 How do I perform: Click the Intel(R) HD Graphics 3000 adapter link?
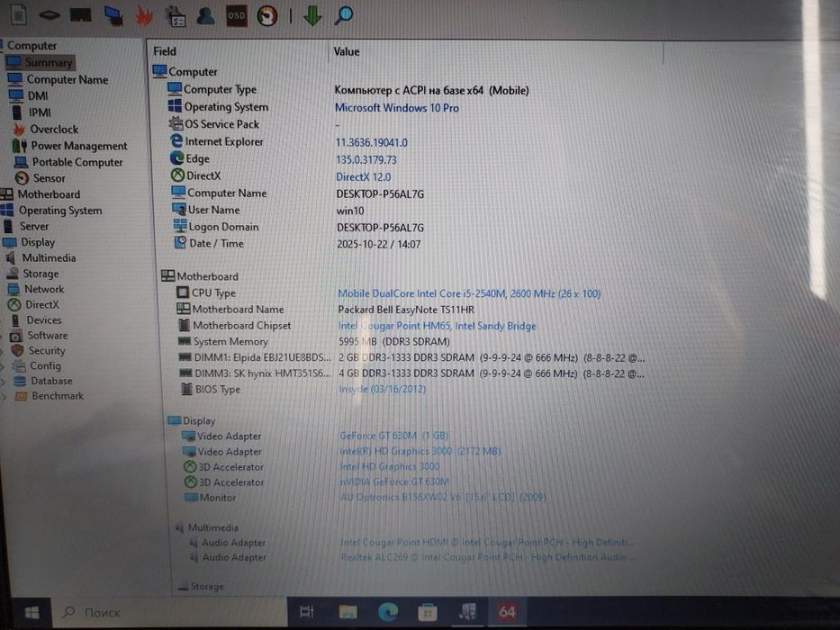point(420,451)
